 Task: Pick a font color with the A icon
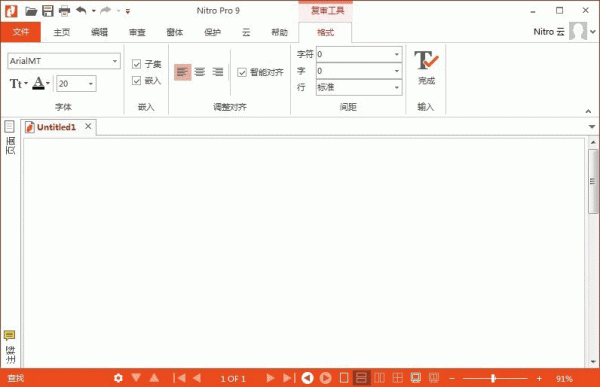coord(41,83)
